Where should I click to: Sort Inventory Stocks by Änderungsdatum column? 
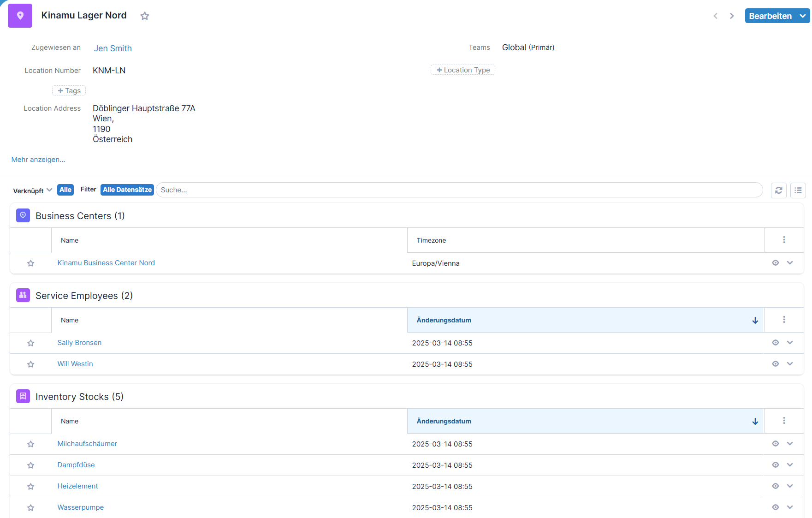pos(586,421)
